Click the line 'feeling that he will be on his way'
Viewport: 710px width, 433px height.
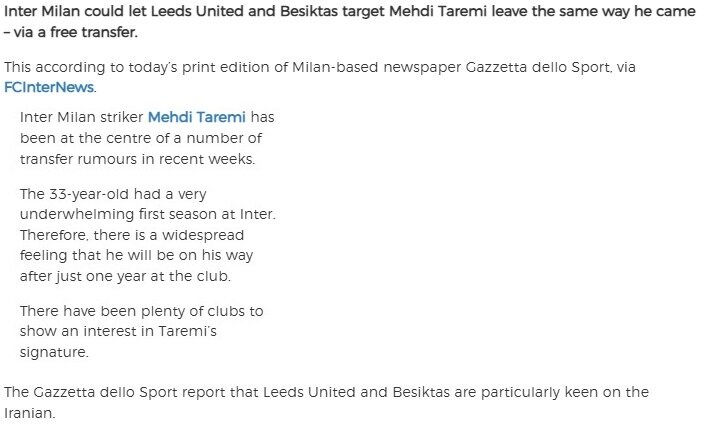coord(136,255)
